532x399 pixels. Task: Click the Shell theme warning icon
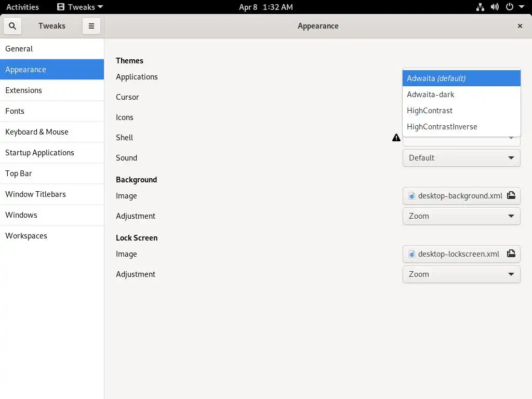[396, 137]
